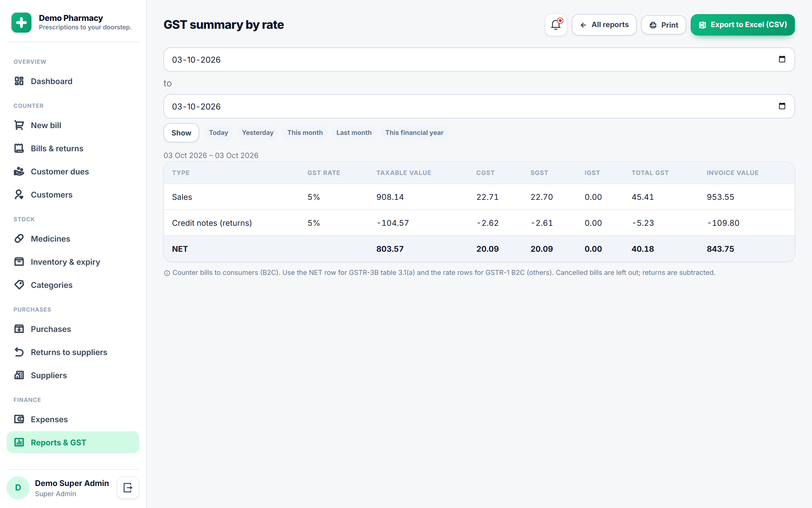Select the Today date preset
812x508 pixels.
[x=219, y=133]
